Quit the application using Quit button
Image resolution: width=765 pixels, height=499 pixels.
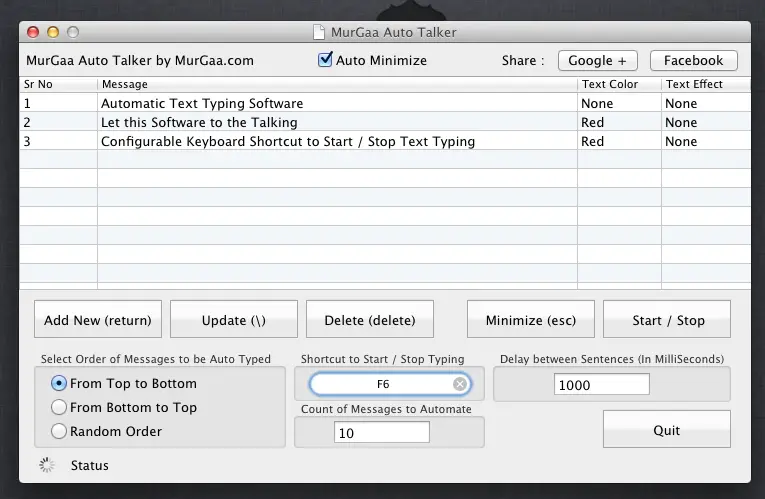[x=666, y=430]
